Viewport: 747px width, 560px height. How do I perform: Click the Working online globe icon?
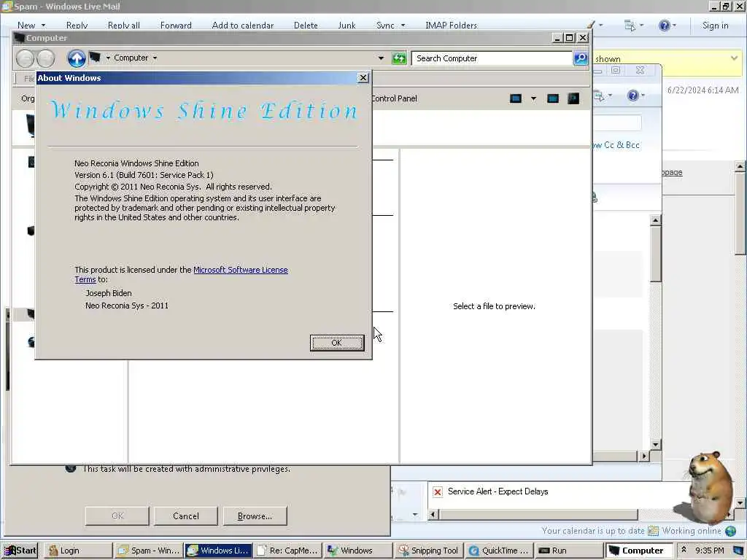point(730,531)
